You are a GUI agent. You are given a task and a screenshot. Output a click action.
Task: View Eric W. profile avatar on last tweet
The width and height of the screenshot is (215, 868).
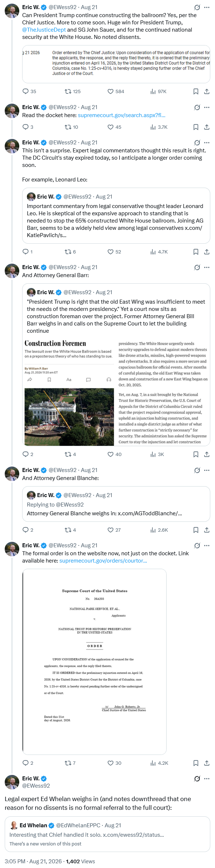pyautogui.click(x=12, y=782)
